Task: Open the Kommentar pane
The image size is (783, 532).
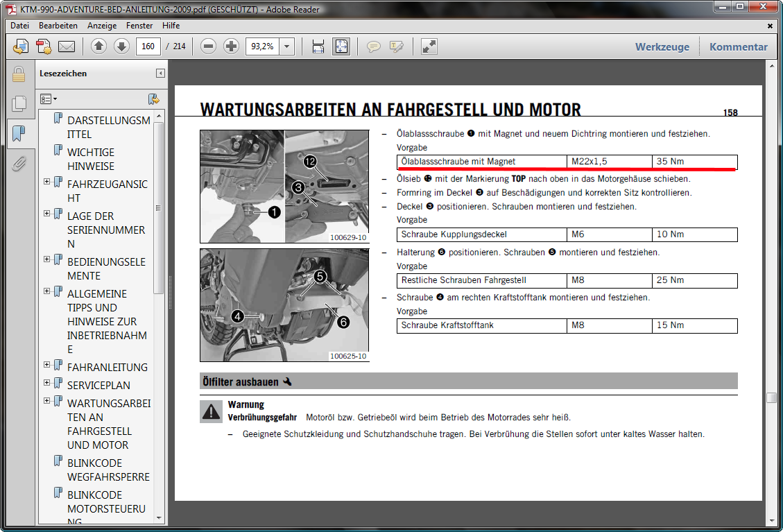Action: (x=738, y=47)
